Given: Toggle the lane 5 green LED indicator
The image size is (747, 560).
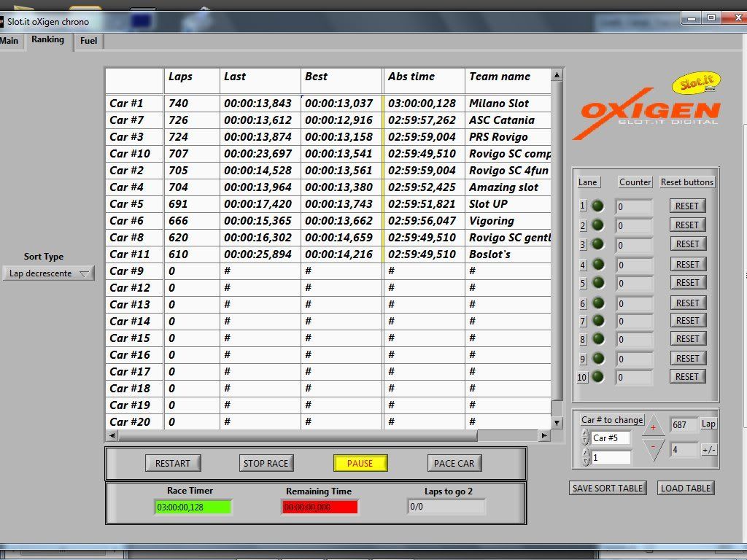Looking at the screenshot, I should coord(597,283).
